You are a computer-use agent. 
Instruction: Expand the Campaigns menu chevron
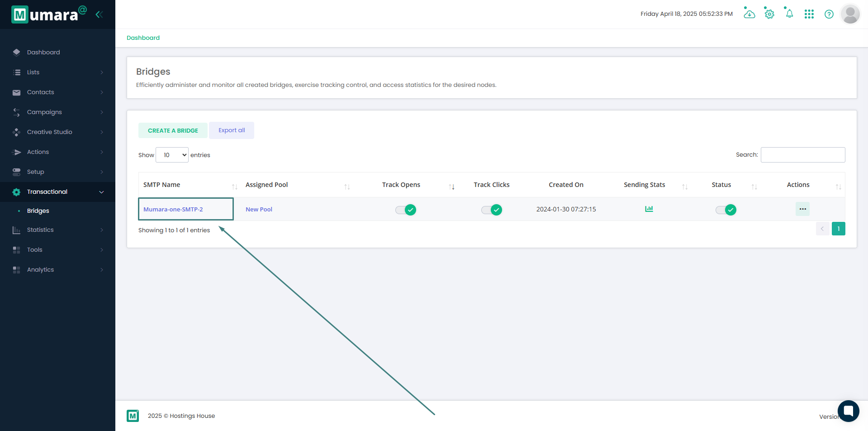[x=102, y=112]
